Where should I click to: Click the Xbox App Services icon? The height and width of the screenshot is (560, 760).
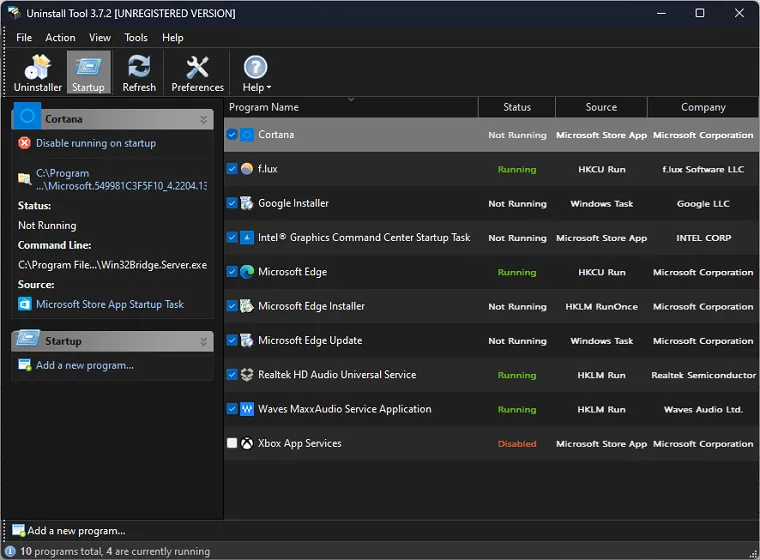[247, 443]
